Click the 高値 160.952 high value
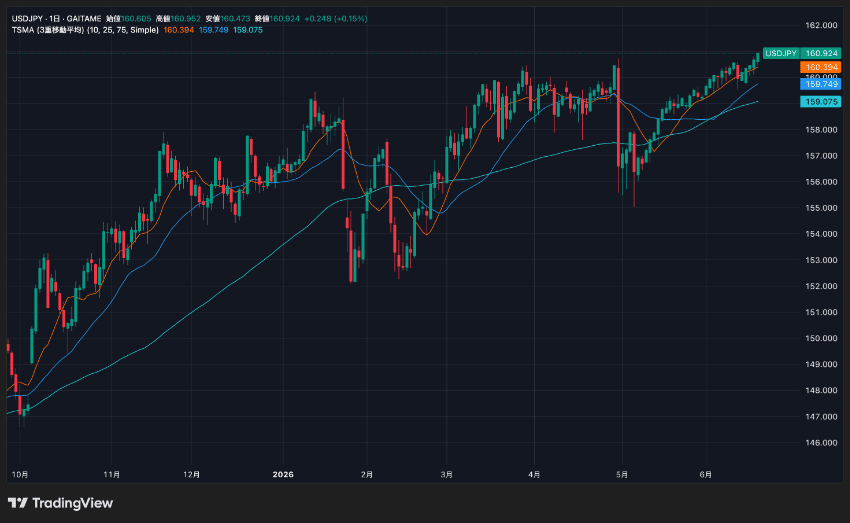Image resolution: width=850 pixels, height=523 pixels. pyautogui.click(x=178, y=18)
